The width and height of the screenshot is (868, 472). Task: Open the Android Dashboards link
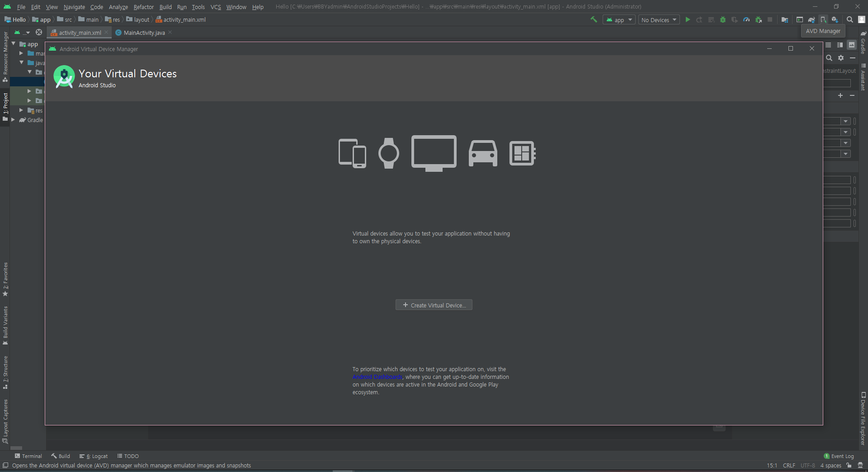tap(378, 377)
